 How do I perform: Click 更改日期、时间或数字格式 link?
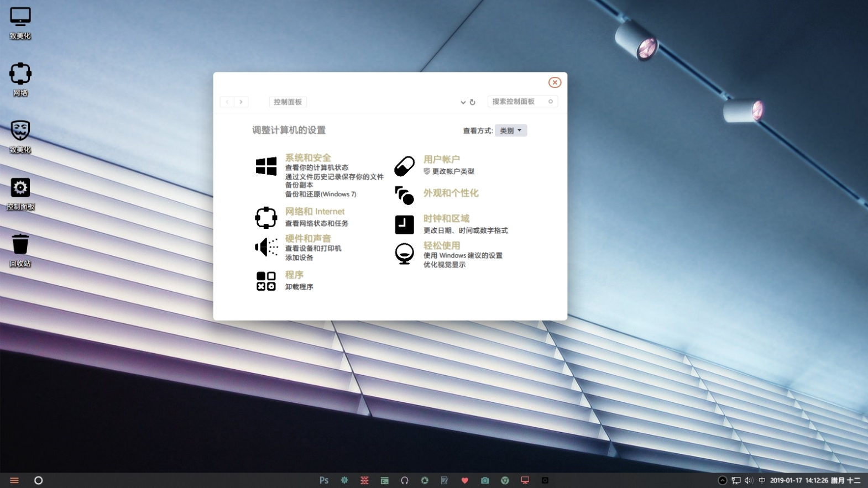pos(466,230)
